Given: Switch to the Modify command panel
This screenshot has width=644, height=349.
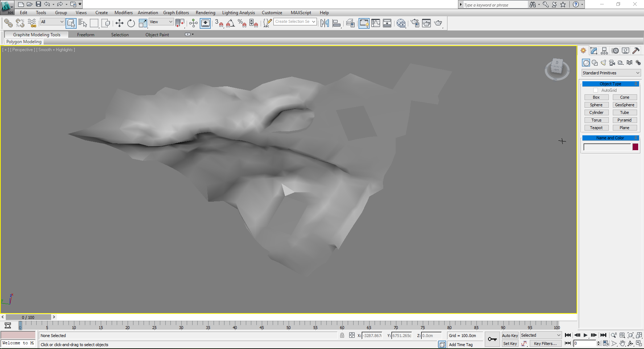Looking at the screenshot, I should pyautogui.click(x=594, y=50).
